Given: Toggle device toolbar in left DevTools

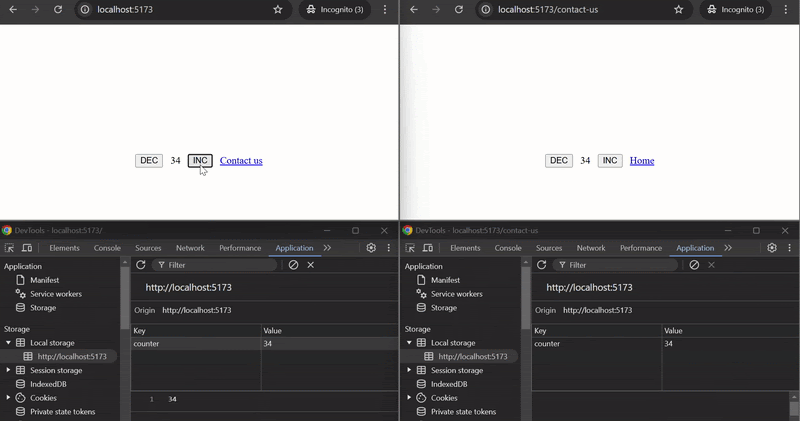Looking at the screenshot, I should (x=27, y=248).
